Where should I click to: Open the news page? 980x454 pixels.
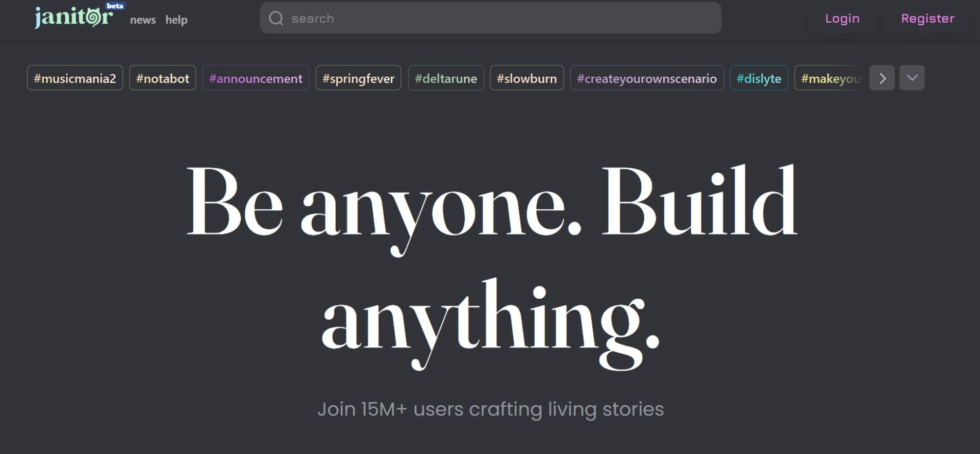(x=143, y=20)
